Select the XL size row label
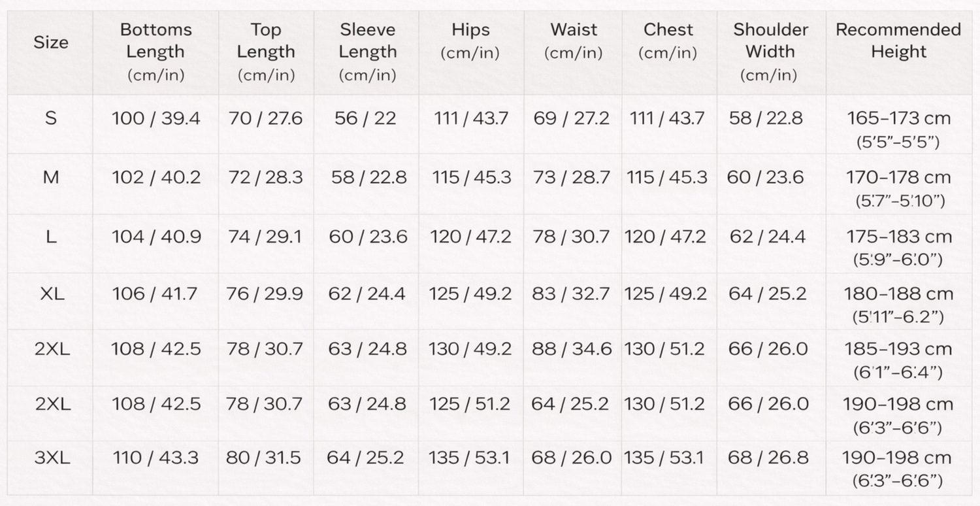This screenshot has height=506, width=980. pyautogui.click(x=52, y=294)
